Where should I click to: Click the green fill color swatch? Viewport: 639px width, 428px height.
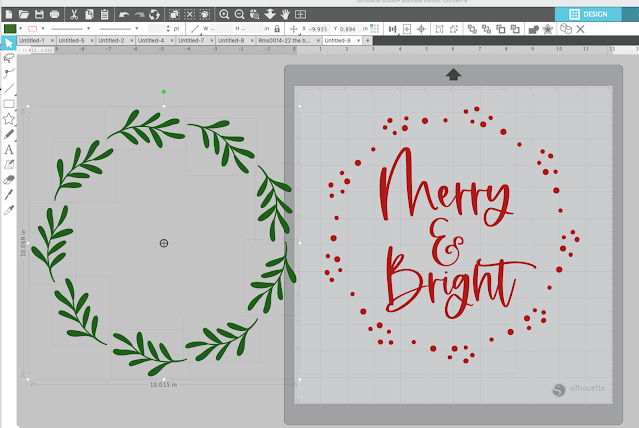pyautogui.click(x=10, y=29)
